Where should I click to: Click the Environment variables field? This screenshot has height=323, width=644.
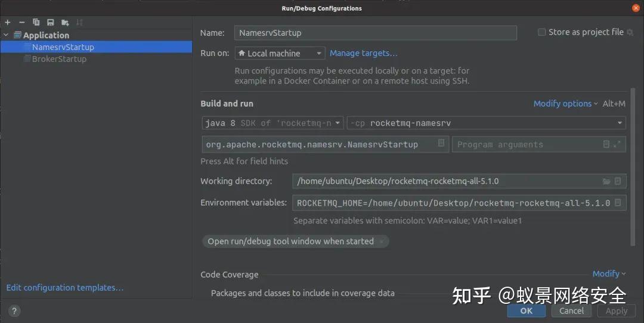point(459,203)
